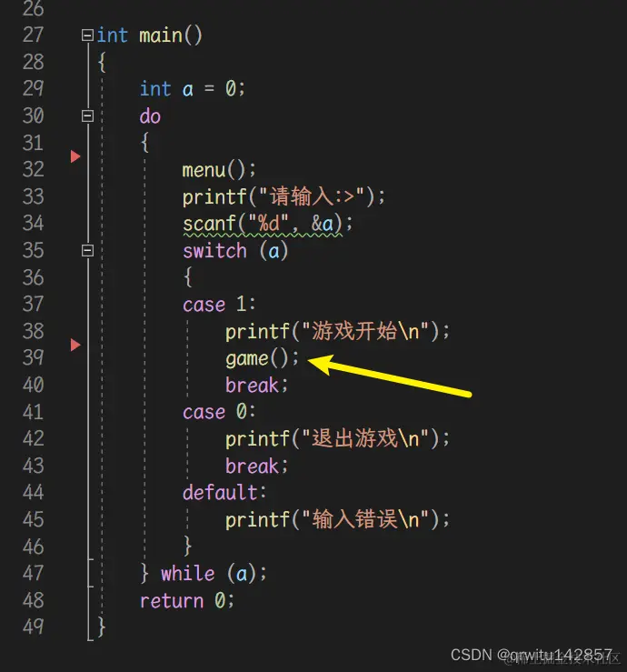This screenshot has width=627, height=672.
Task: Click the menu(); call on line 32
Action: [219, 170]
